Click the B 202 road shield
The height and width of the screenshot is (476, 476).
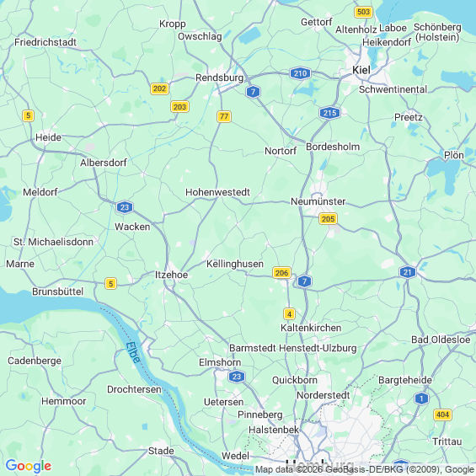(159, 88)
